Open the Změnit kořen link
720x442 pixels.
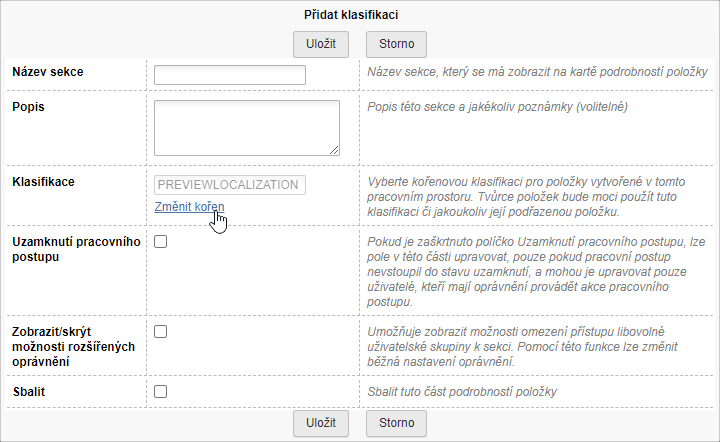[190, 207]
